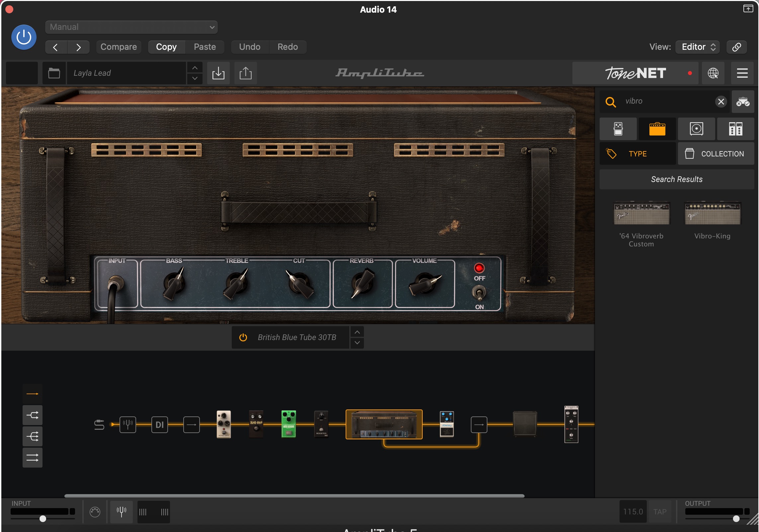
Task: Toggle the plugin power bypass button
Action: [24, 37]
